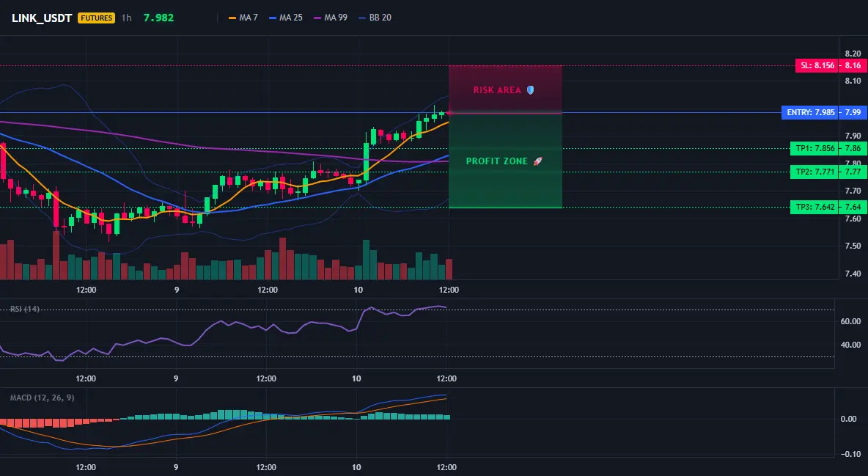Click the MACD (12, 26, 9) indicator label
This screenshot has width=868, height=476.
point(42,398)
